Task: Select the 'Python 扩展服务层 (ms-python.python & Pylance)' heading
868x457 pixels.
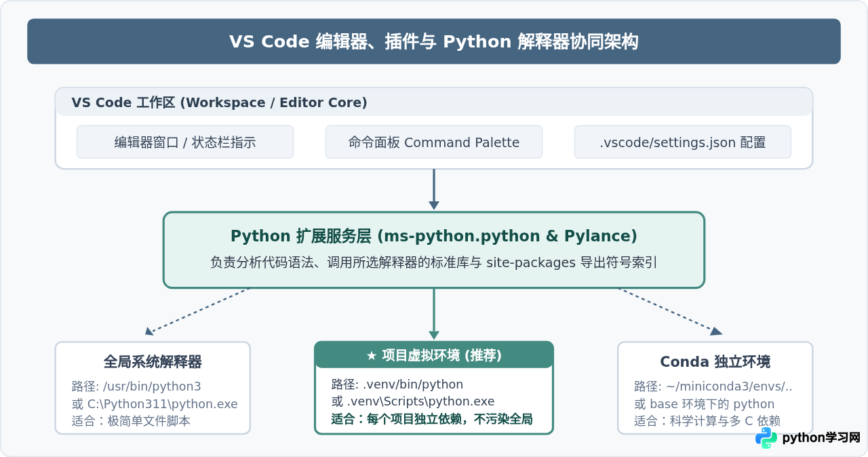Action: [434, 236]
